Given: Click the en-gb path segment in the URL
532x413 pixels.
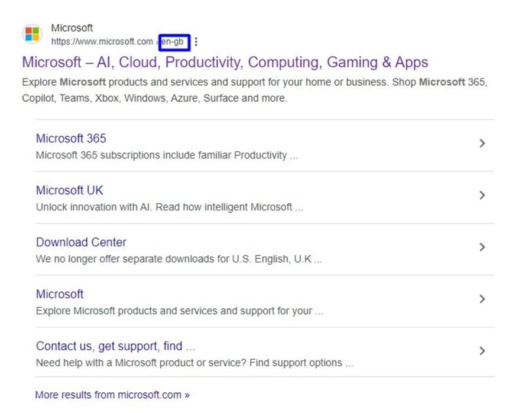Looking at the screenshot, I should point(172,42).
